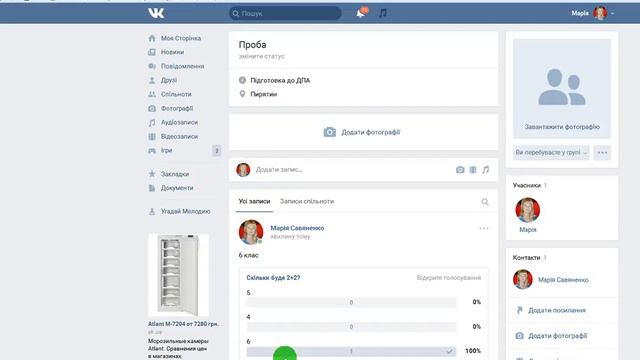Click the Ігри counter badge
640x360 pixels.
[x=217, y=151]
